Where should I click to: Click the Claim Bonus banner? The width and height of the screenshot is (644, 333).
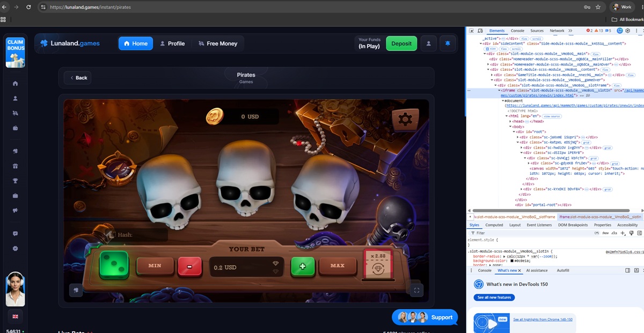(x=15, y=52)
